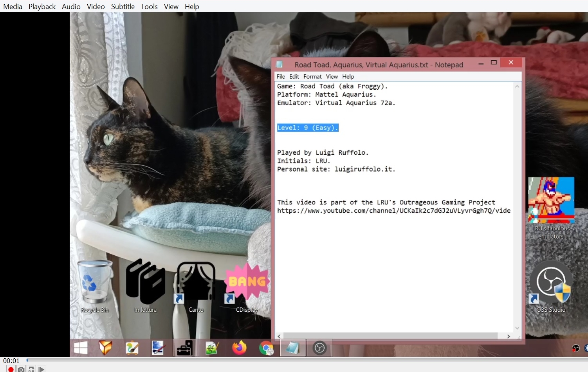
Task: Take a snapshot with the camera icon
Action: [x=21, y=369]
